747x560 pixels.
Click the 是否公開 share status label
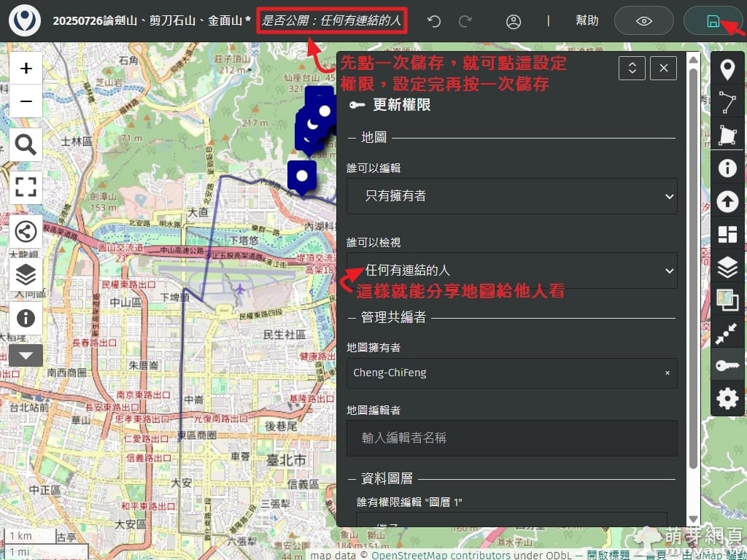click(332, 21)
